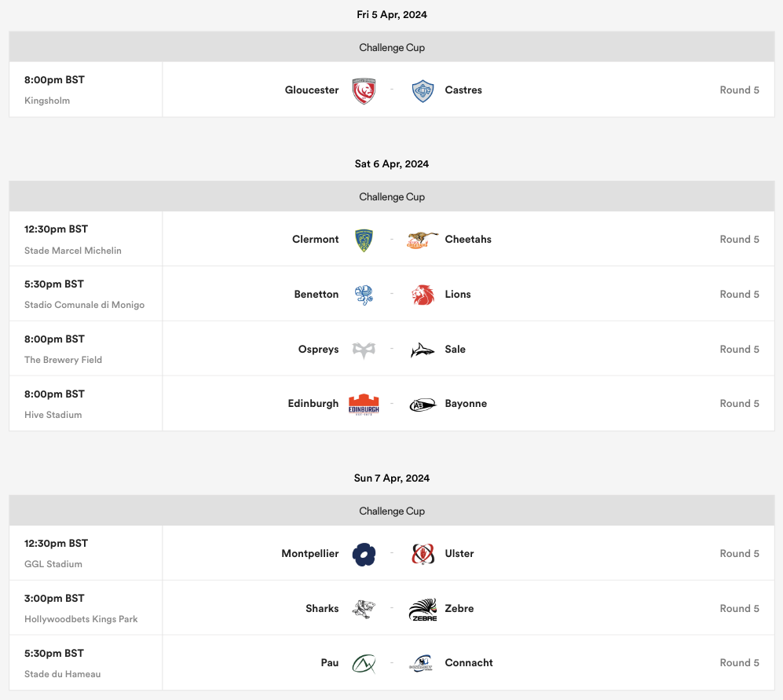The image size is (783, 700).
Task: Click the Stade Marcel Michelin venue text
Action: pos(73,251)
